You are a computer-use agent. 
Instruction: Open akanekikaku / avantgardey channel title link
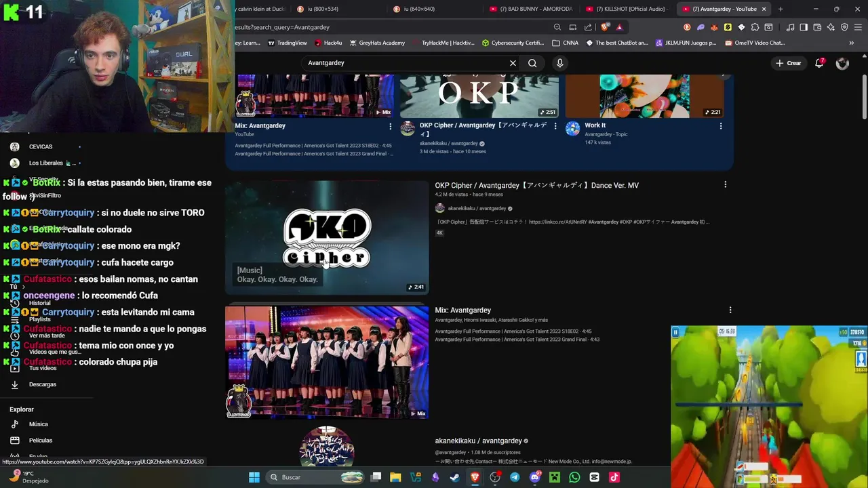pos(478,441)
